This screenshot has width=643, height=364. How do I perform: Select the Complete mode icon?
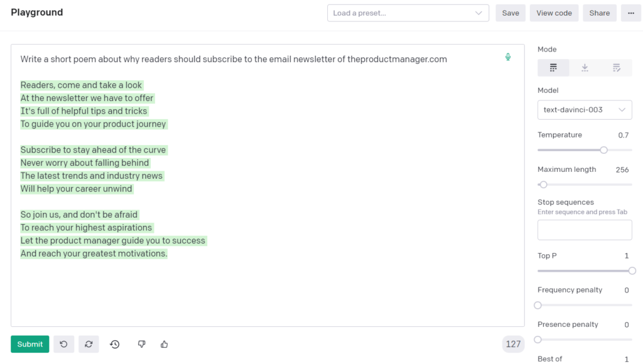tap(553, 68)
